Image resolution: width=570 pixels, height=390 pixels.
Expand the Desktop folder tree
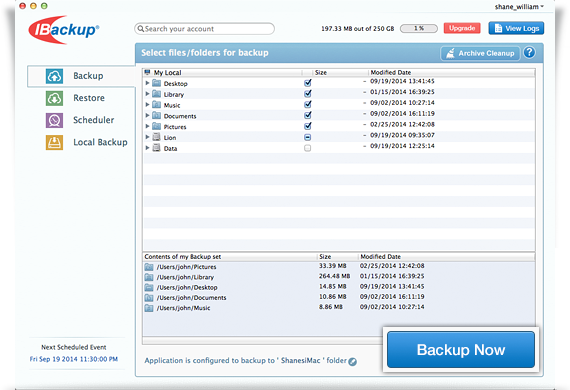(147, 83)
